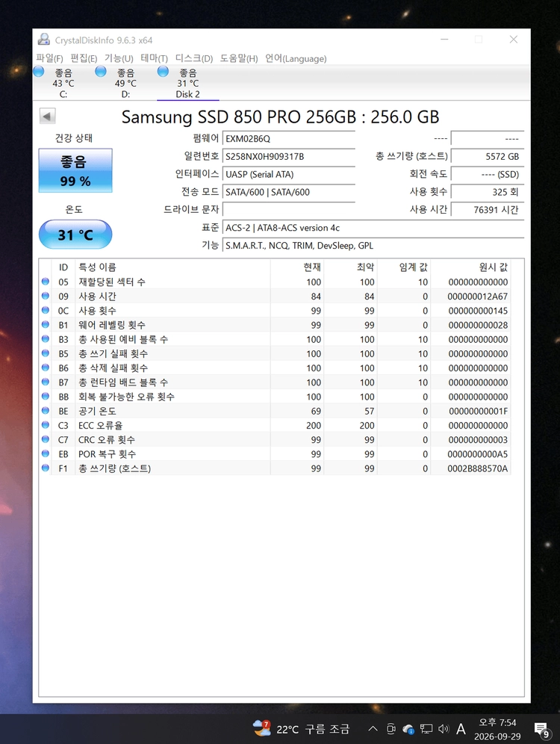Click the total host writes value 5572 GB

(x=488, y=156)
